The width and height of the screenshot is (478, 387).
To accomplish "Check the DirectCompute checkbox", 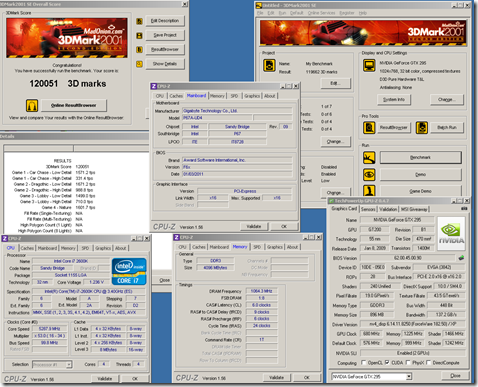I will click(429, 363).
